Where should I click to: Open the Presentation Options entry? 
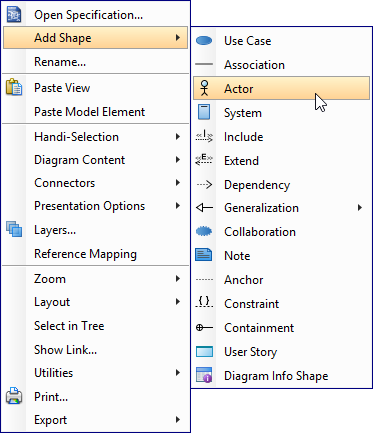[96, 206]
